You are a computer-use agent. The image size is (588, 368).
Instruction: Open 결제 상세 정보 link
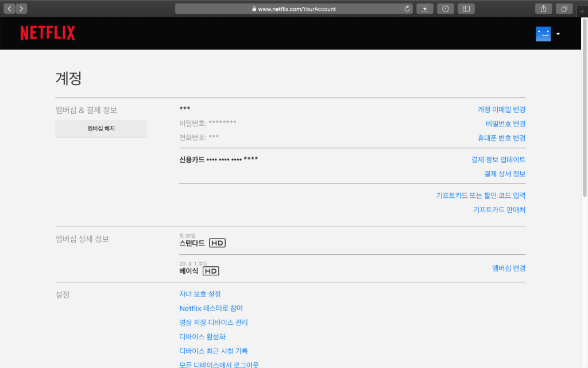click(x=505, y=174)
